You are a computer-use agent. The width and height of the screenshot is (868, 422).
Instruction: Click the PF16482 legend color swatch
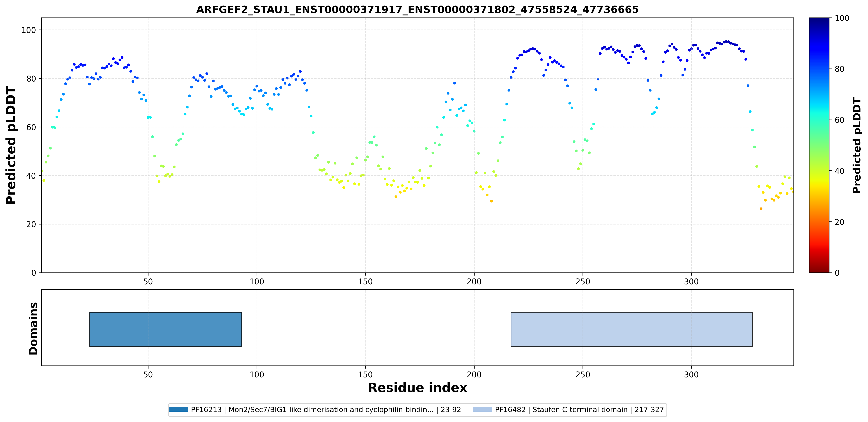tap(482, 410)
